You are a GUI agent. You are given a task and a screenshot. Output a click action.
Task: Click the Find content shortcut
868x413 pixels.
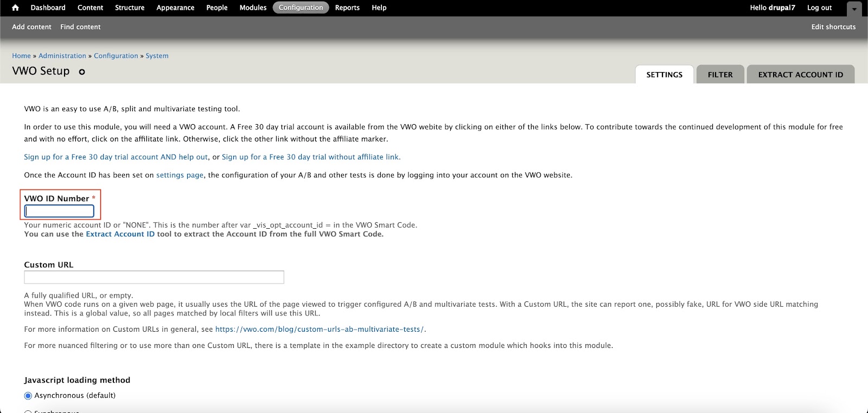tap(80, 27)
